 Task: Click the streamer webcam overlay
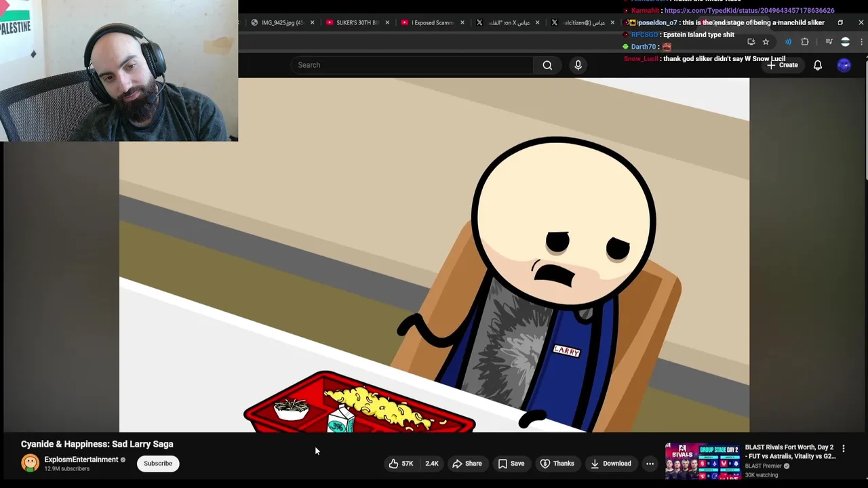(x=119, y=70)
